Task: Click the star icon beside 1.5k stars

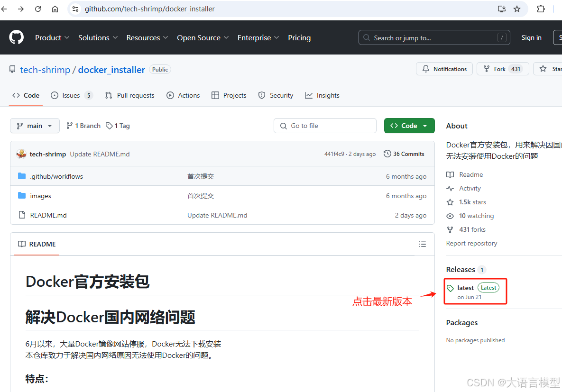Action: pos(450,202)
